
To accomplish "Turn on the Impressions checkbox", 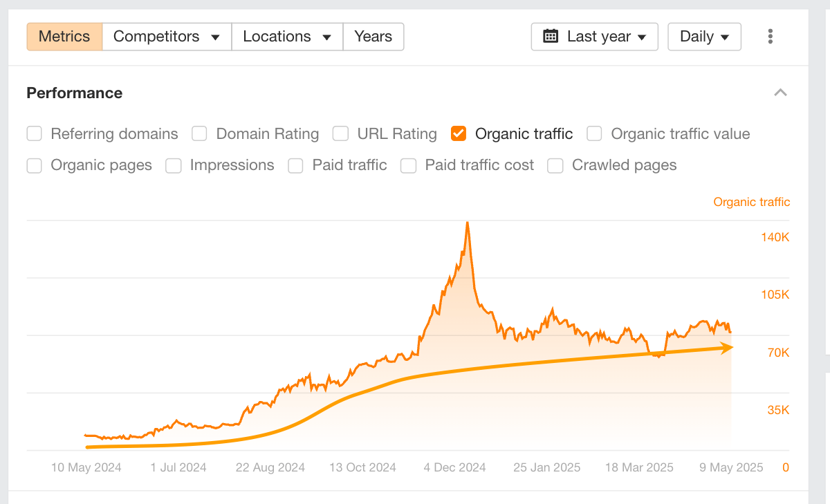I will [173, 165].
